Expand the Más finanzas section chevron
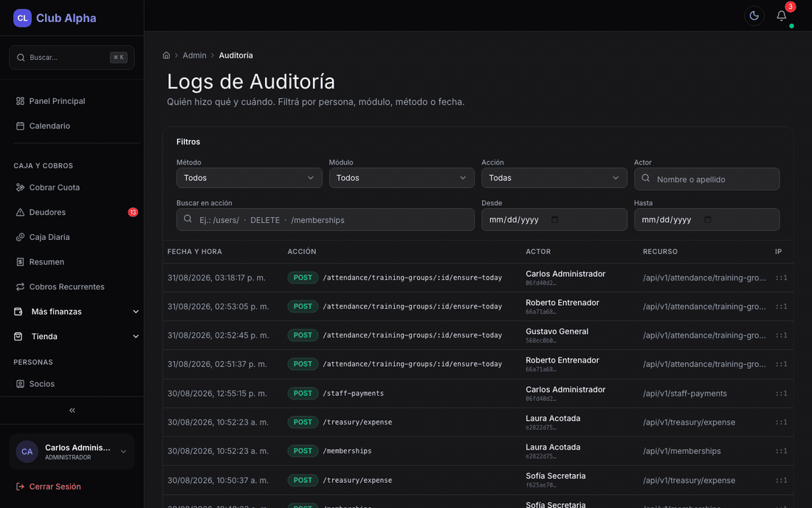Screen dimensions: 812x508 [136, 312]
